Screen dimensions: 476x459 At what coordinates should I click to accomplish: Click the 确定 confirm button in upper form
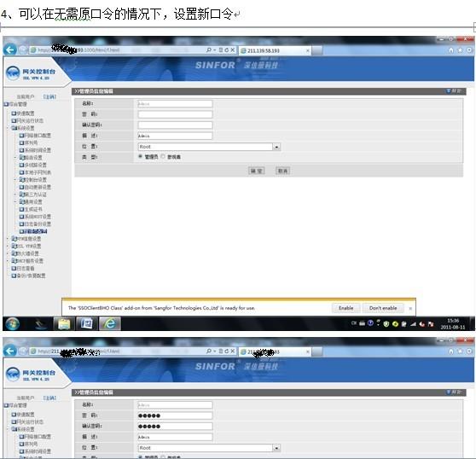(x=257, y=171)
